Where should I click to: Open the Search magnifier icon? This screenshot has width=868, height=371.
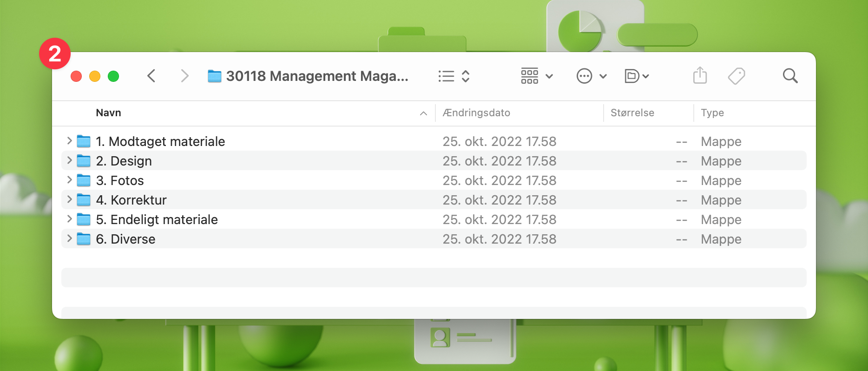[790, 76]
